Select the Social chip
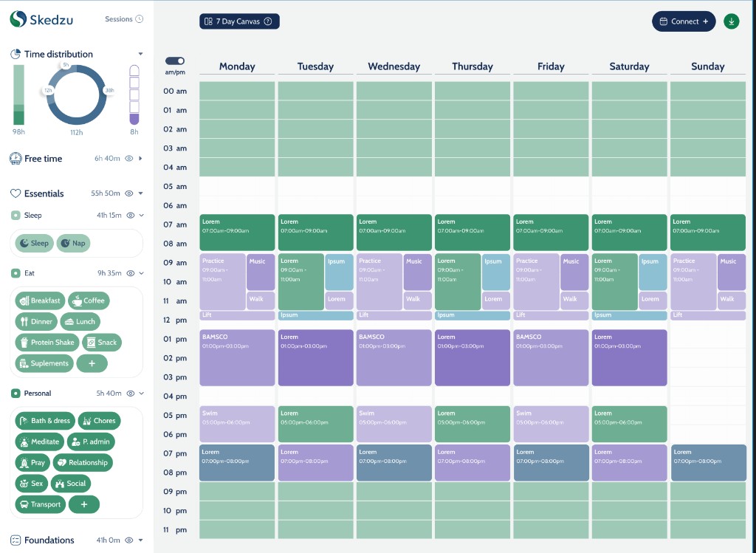The height and width of the screenshot is (553, 756). click(x=71, y=483)
